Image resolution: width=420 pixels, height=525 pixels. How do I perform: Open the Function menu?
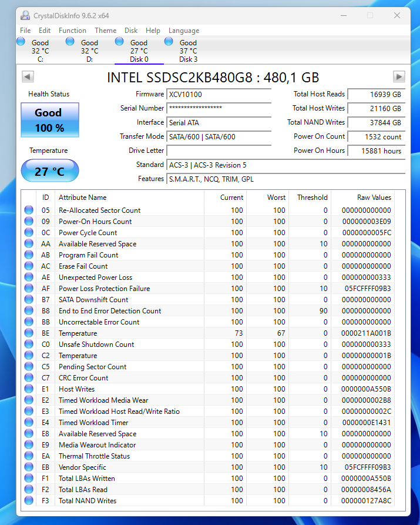click(72, 31)
